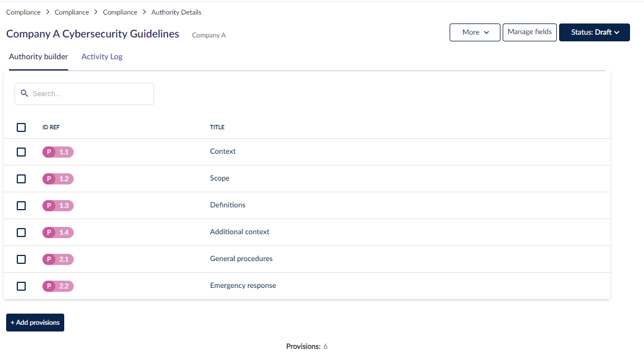Go to first Compliance breadcrumb link
This screenshot has width=644, height=360.
click(23, 12)
